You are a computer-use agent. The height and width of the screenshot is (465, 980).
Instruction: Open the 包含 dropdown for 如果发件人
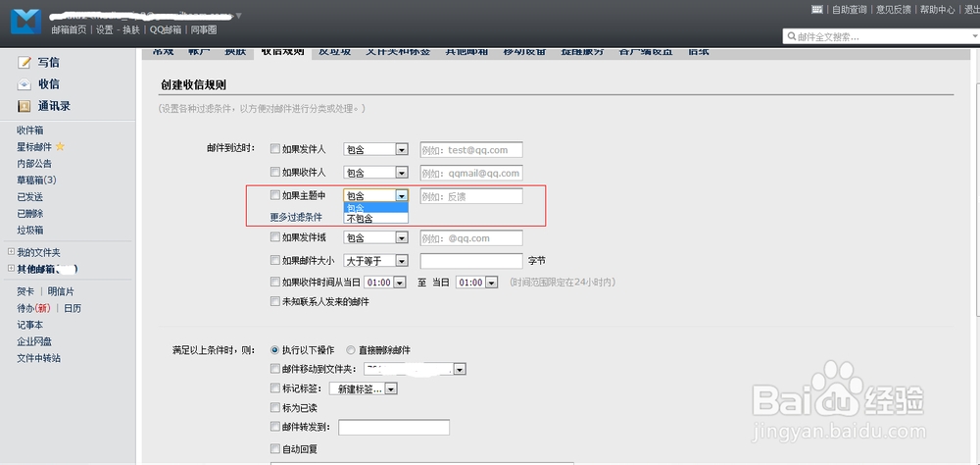click(x=375, y=150)
